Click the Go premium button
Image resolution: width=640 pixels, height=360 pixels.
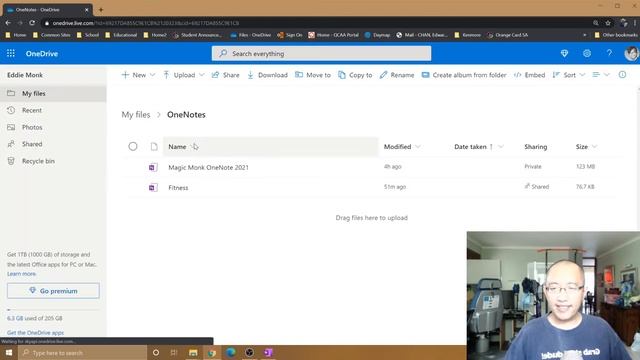click(x=53, y=291)
